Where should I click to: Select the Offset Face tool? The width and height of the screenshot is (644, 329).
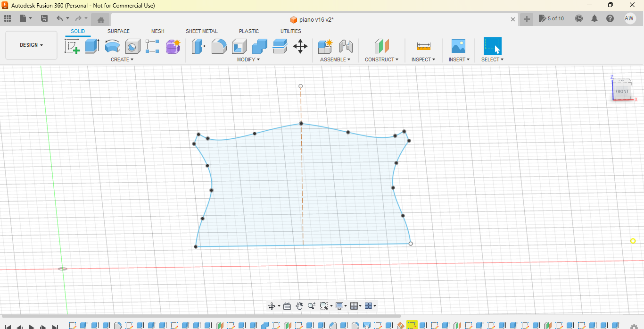[280, 46]
